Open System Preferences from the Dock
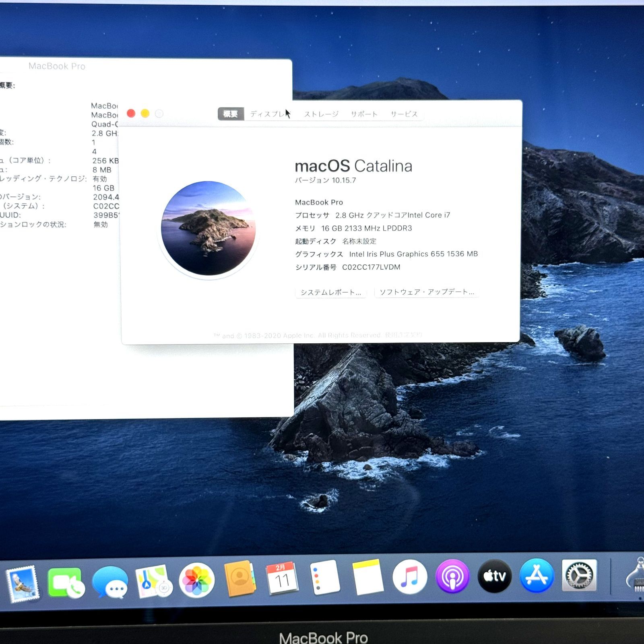The width and height of the screenshot is (644, 644). click(579, 575)
